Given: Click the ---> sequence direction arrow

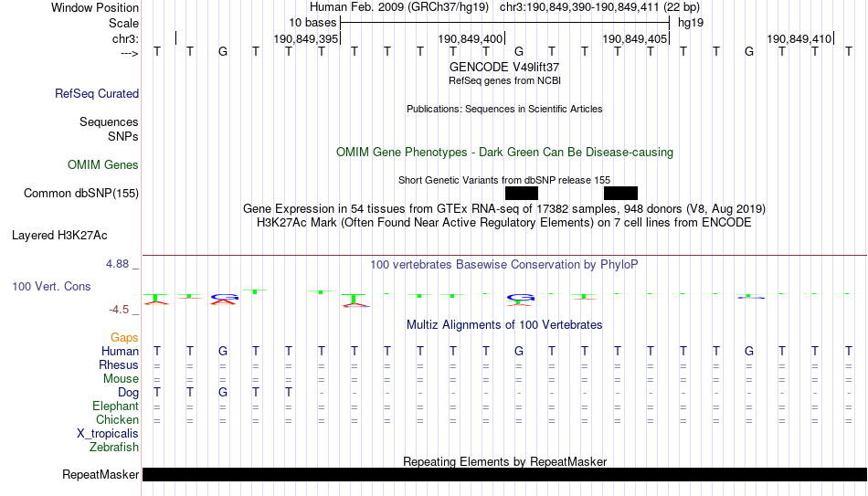Looking at the screenshot, I should click(130, 53).
